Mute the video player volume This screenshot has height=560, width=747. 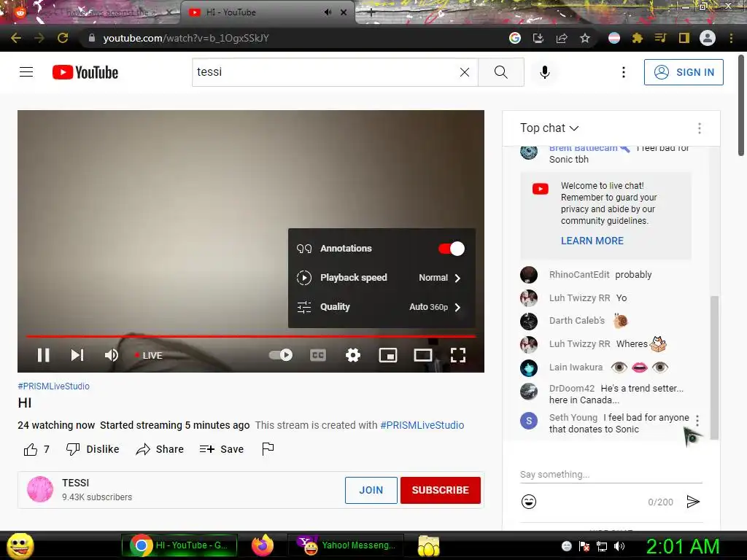pyautogui.click(x=112, y=355)
